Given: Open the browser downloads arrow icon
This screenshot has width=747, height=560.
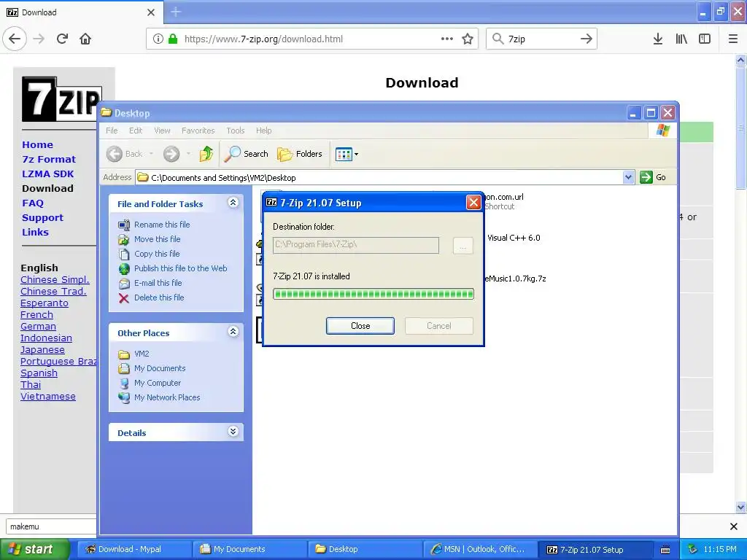Looking at the screenshot, I should pyautogui.click(x=657, y=39).
